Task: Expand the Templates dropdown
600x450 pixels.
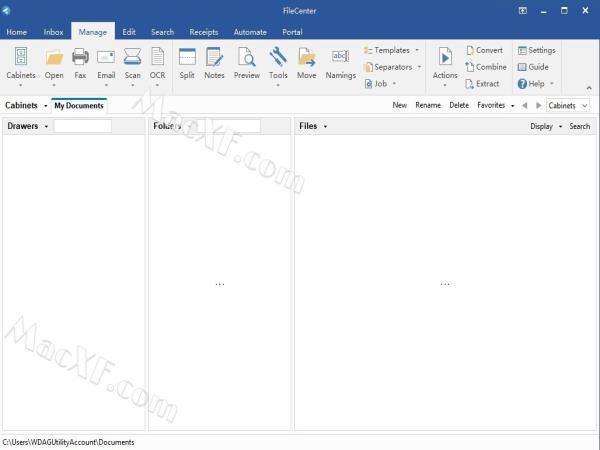Action: coord(417,50)
